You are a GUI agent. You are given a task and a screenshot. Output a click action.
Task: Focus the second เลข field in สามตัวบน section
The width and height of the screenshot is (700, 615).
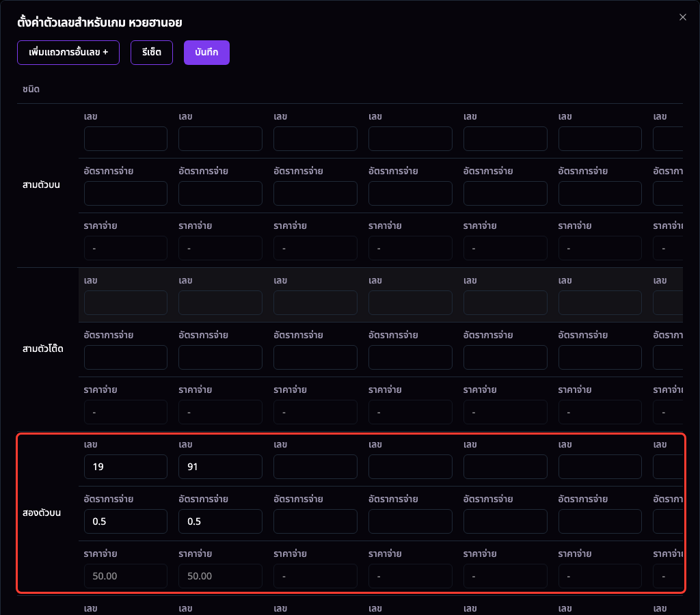(x=221, y=139)
